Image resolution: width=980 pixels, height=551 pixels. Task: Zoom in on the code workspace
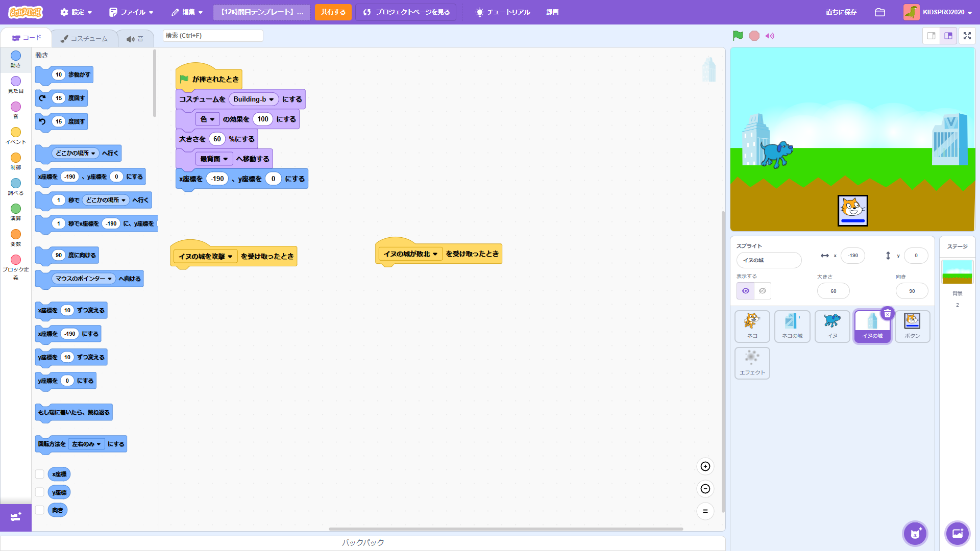coord(705,466)
